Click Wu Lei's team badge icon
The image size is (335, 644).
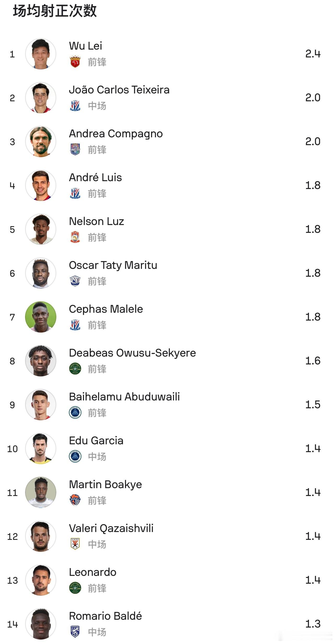click(x=75, y=62)
